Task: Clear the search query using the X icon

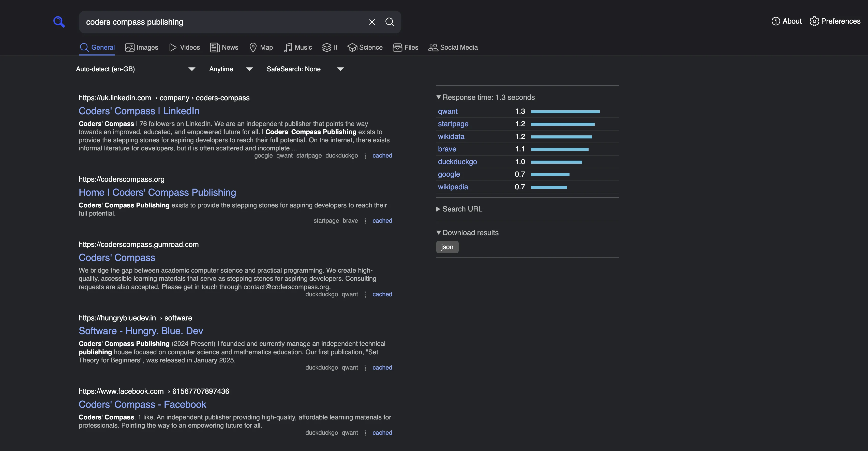Action: pyautogui.click(x=372, y=22)
